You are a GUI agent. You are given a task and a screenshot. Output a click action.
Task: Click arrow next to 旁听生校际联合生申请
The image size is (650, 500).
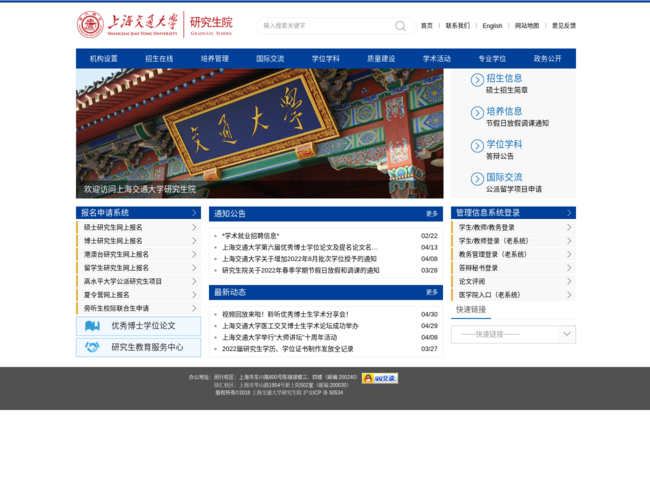(x=194, y=308)
